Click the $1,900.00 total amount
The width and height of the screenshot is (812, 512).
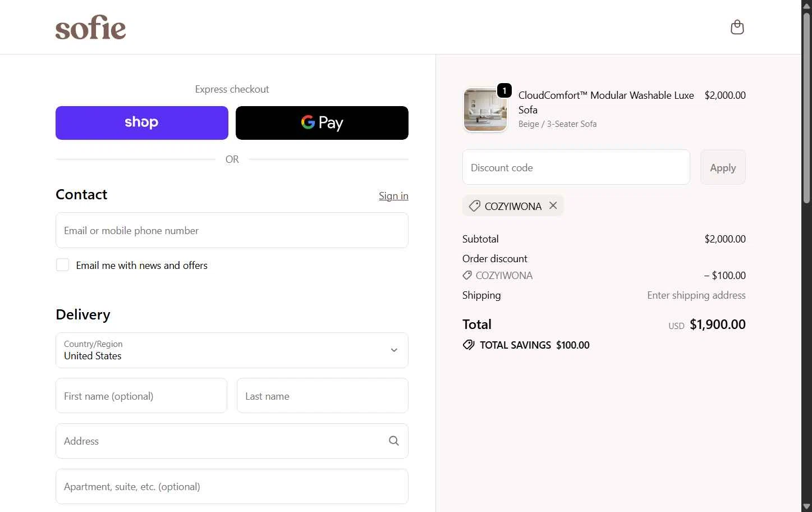717,324
